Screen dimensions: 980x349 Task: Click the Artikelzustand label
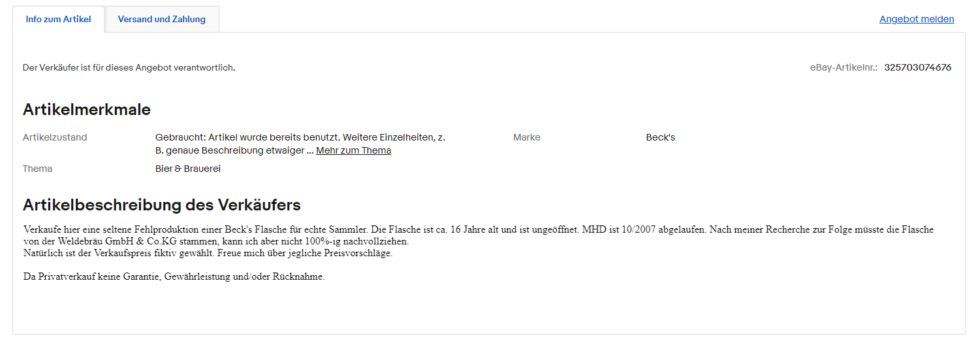click(x=55, y=137)
